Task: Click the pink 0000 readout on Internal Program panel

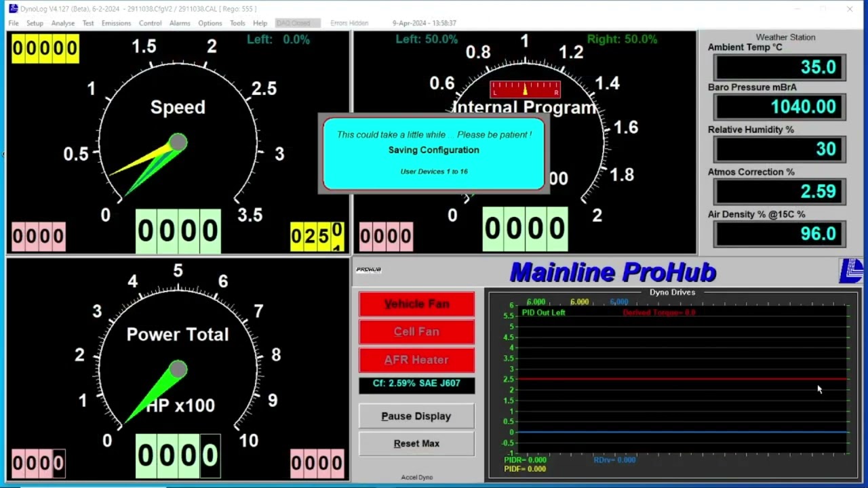Action: pyautogui.click(x=386, y=237)
